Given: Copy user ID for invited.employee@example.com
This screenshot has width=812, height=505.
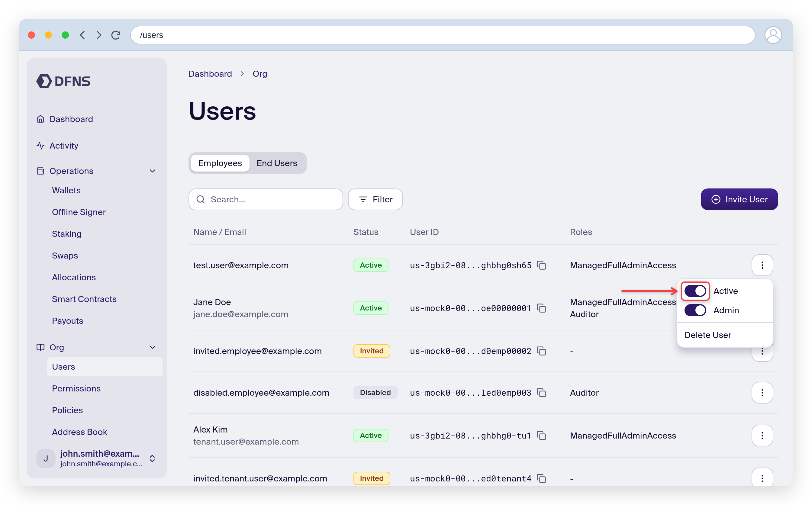Looking at the screenshot, I should [x=541, y=351].
